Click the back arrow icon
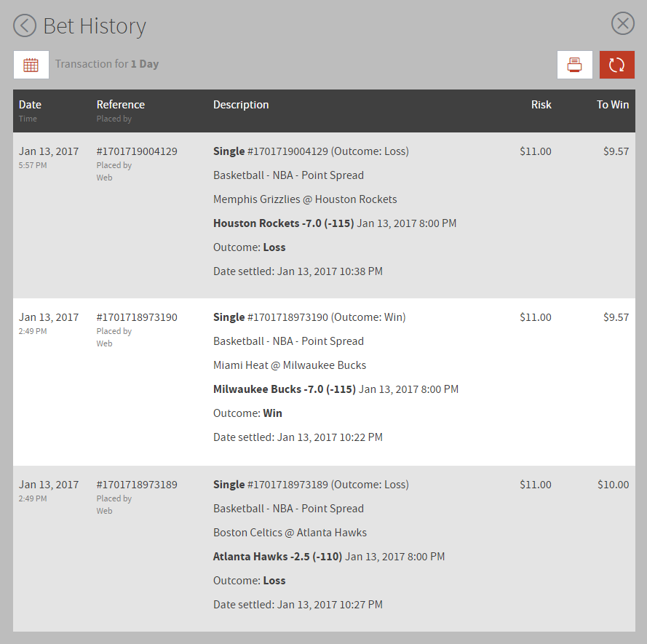The width and height of the screenshot is (647, 644). pos(25,25)
